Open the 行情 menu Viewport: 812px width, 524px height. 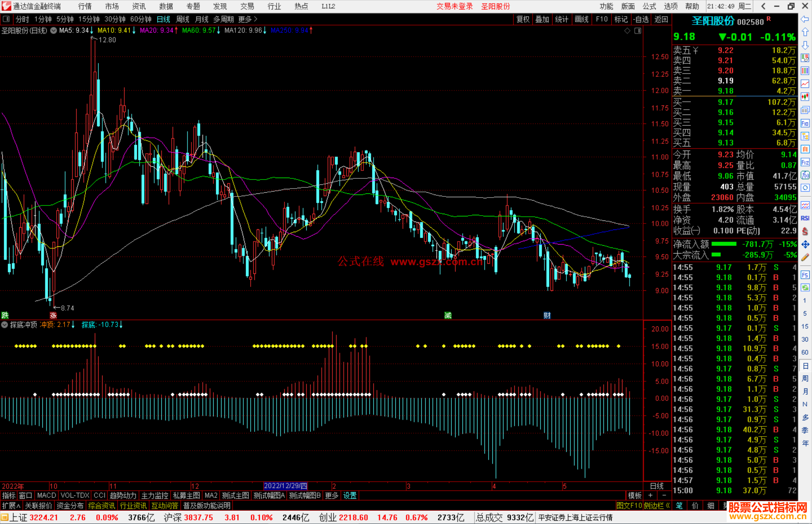tap(85, 6)
